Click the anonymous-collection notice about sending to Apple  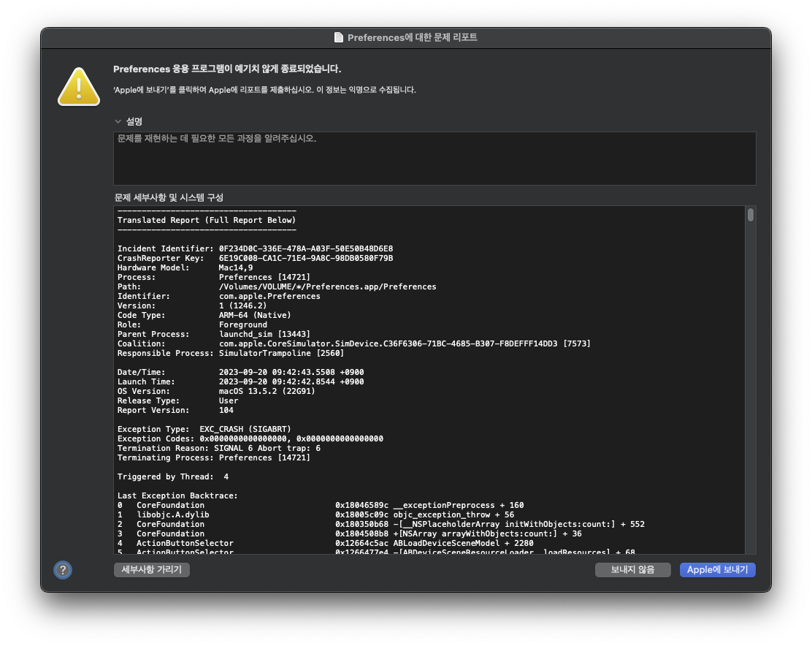[x=264, y=90]
